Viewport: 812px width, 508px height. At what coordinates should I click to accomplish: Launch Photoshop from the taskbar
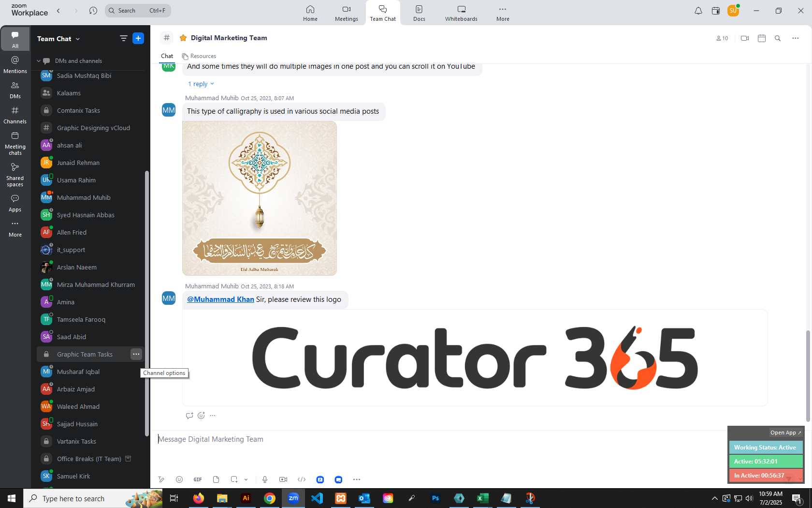pos(435,498)
